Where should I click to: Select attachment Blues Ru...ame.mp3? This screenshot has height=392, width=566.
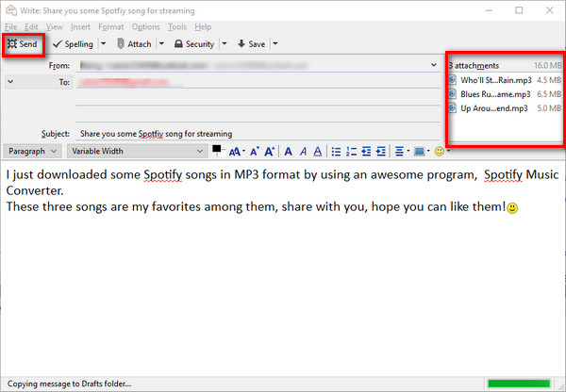coord(505,94)
